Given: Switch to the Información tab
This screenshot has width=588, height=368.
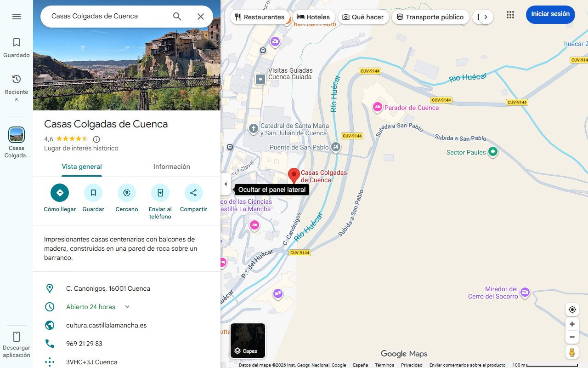Looking at the screenshot, I should point(171,167).
